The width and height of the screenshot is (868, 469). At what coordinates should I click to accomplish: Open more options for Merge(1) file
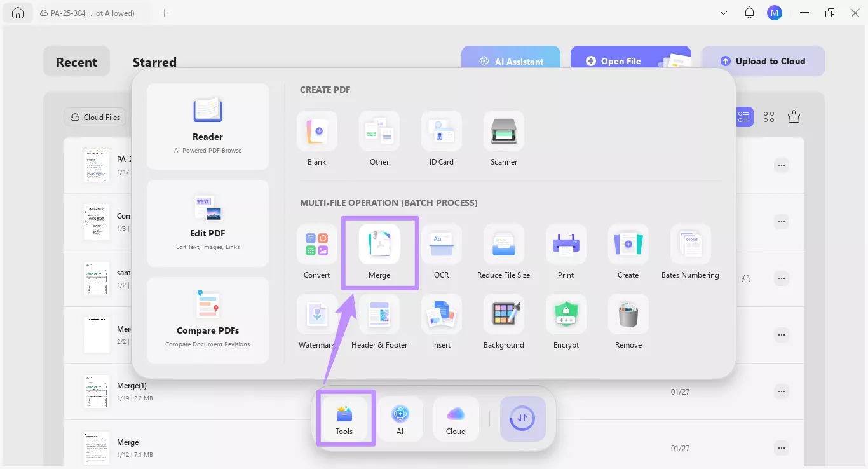[781, 391]
